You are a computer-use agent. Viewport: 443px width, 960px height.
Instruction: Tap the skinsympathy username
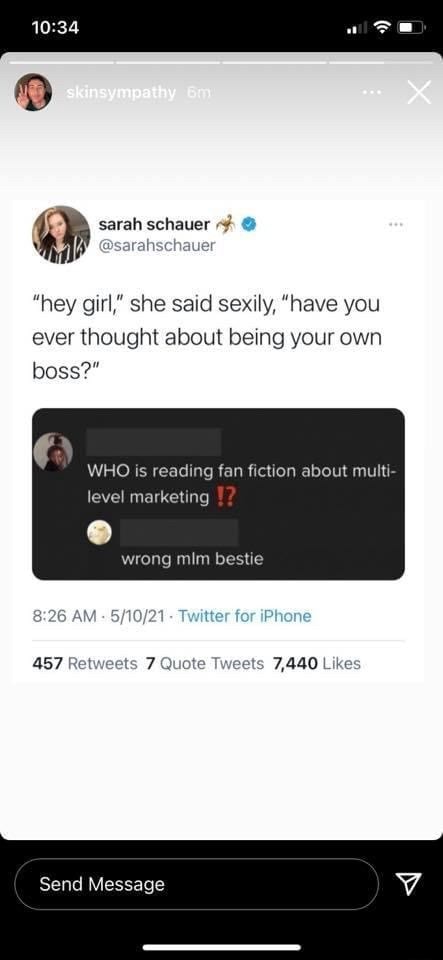click(122, 92)
